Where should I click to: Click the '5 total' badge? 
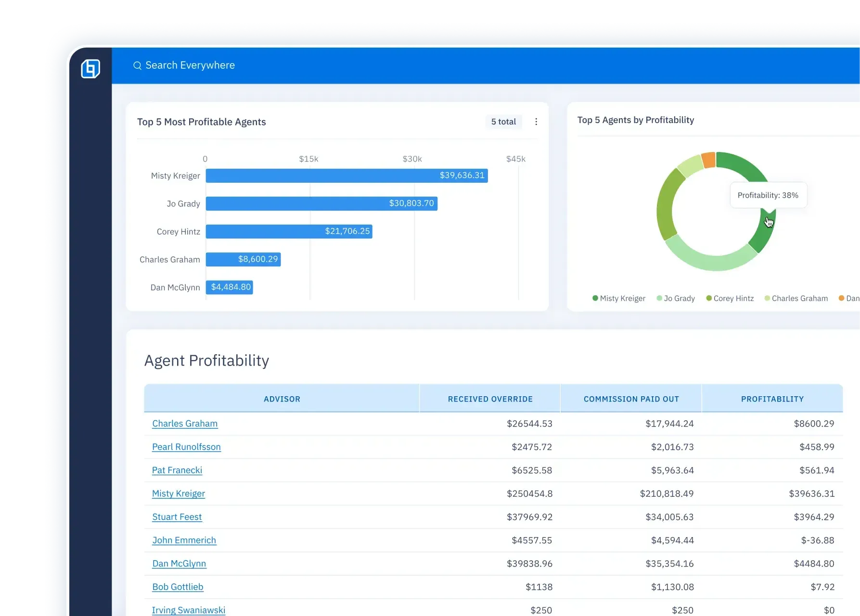click(x=503, y=122)
